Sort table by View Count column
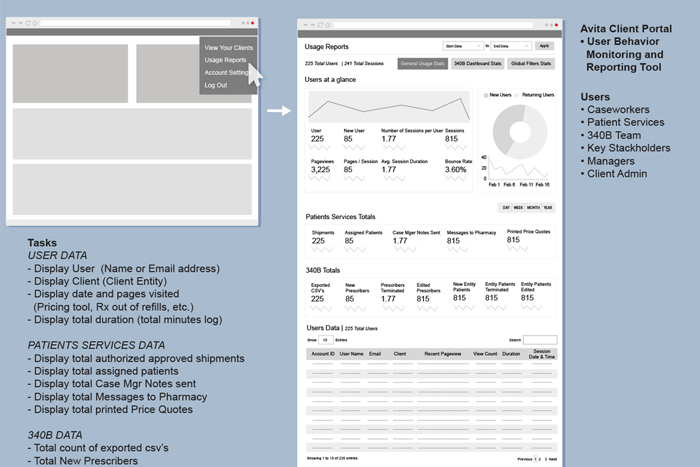Image resolution: width=700 pixels, height=467 pixels. [x=485, y=354]
